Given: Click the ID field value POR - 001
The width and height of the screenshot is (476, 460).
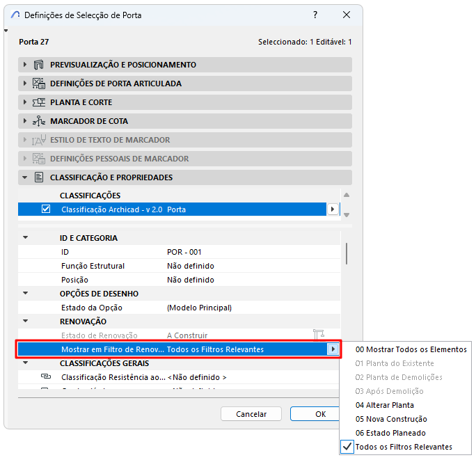Looking at the screenshot, I should pyautogui.click(x=184, y=252).
